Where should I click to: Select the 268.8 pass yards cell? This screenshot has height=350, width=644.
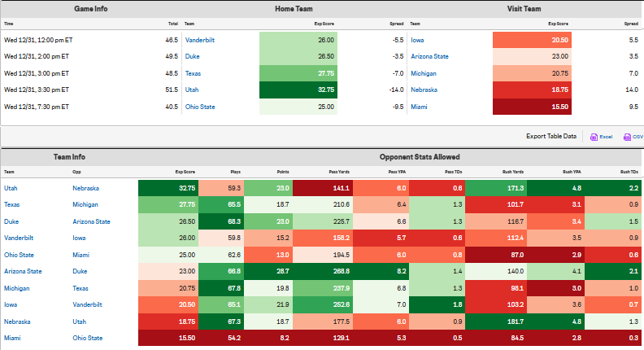pos(323,271)
